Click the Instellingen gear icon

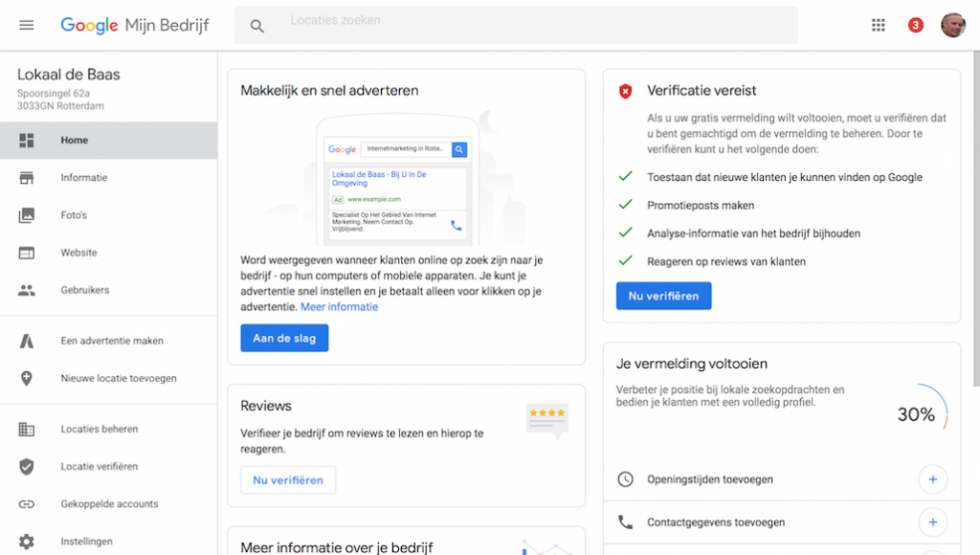(x=26, y=542)
